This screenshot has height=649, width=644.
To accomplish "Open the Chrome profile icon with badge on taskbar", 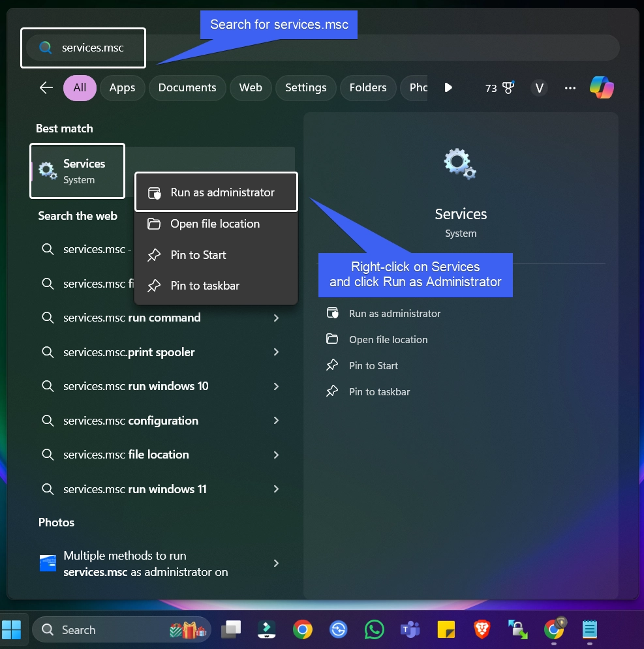I will [554, 629].
